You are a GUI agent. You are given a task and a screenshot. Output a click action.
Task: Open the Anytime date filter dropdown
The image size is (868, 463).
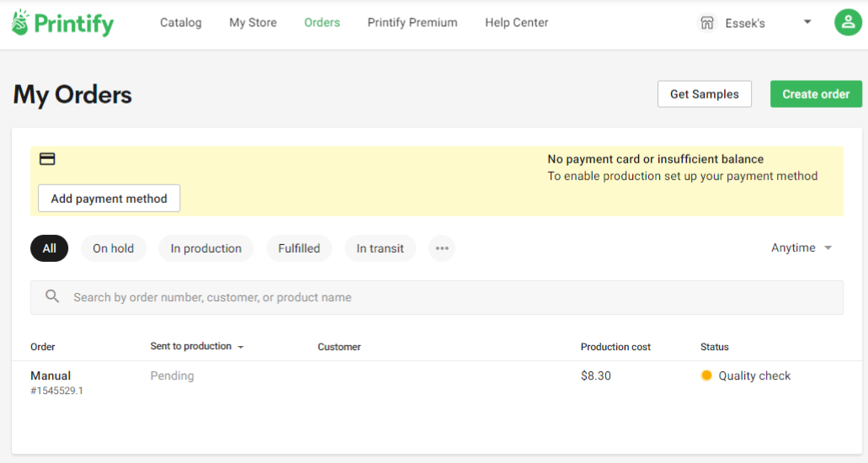pyautogui.click(x=801, y=247)
